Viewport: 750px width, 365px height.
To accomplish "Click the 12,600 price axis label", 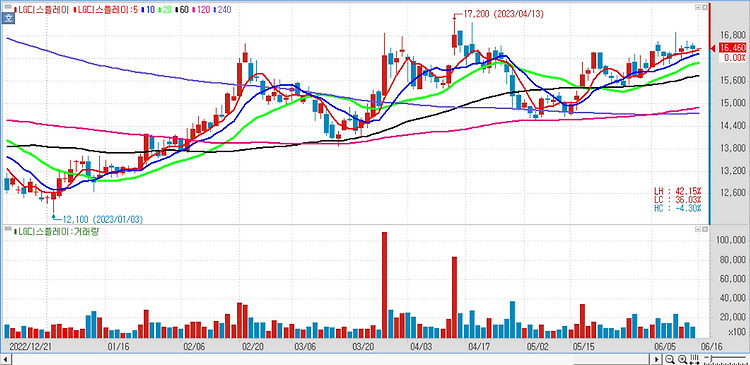I will coord(733,193).
